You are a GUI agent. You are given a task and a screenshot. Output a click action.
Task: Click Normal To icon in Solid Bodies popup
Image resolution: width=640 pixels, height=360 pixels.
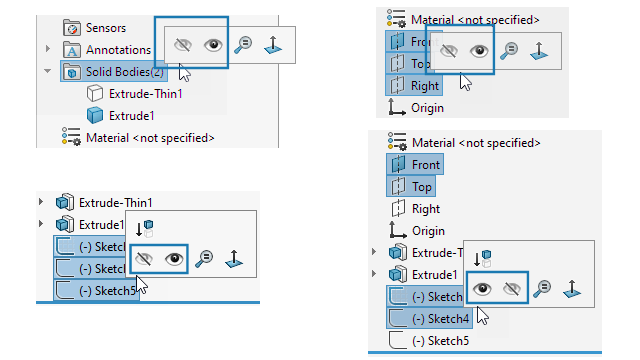tap(273, 44)
